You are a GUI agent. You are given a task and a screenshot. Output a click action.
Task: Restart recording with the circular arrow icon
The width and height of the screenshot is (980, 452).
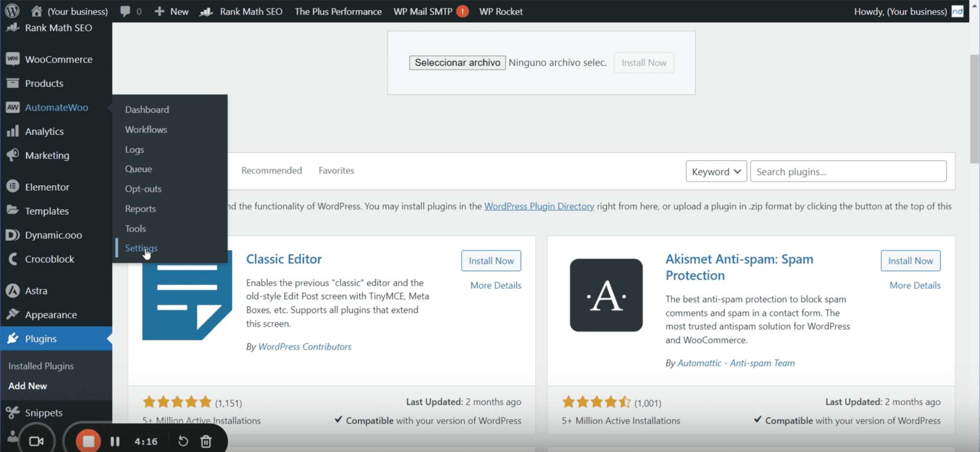(x=183, y=441)
